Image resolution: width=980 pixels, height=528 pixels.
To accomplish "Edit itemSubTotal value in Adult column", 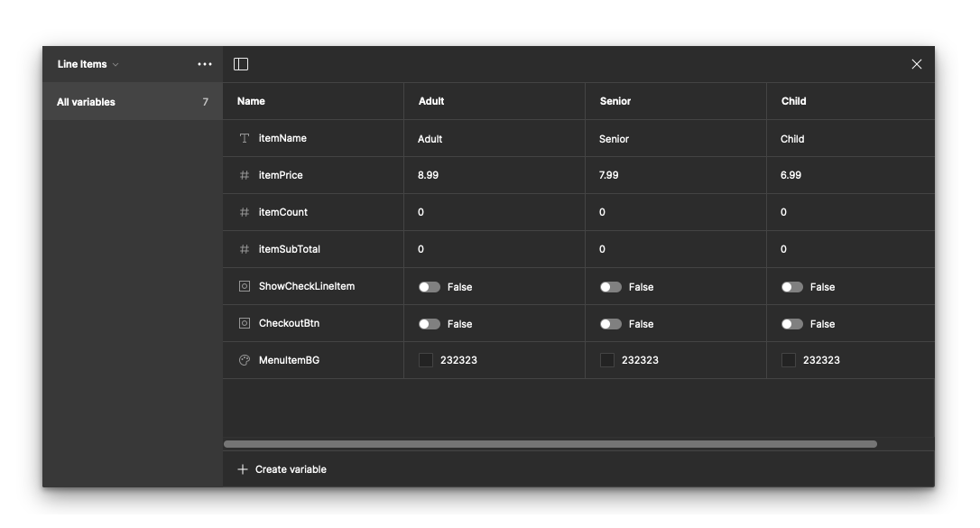I will (x=495, y=249).
